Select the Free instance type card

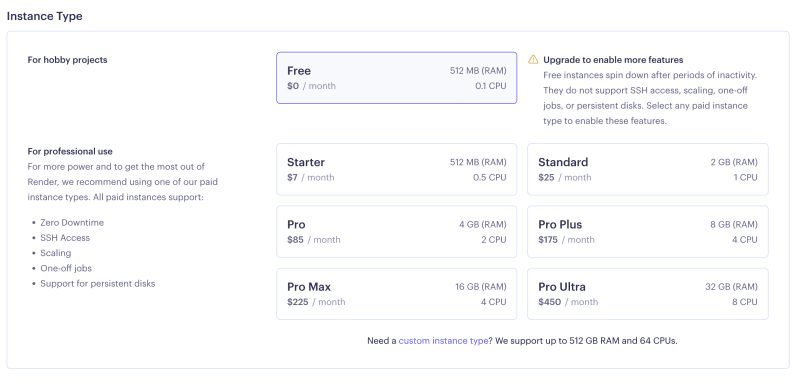click(x=396, y=78)
